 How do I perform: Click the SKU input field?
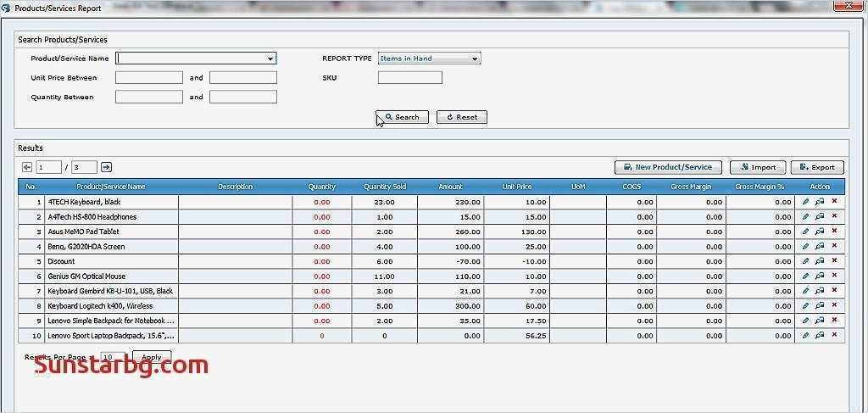[410, 77]
